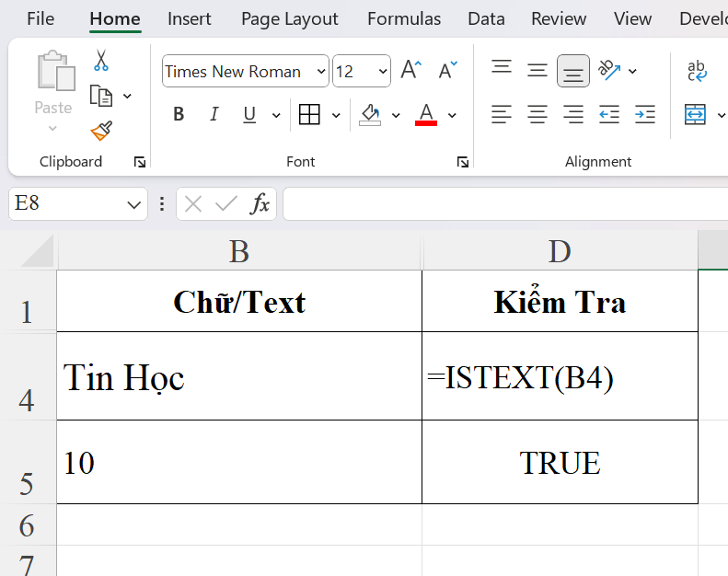Select cell containing Tin Học

tap(239, 376)
